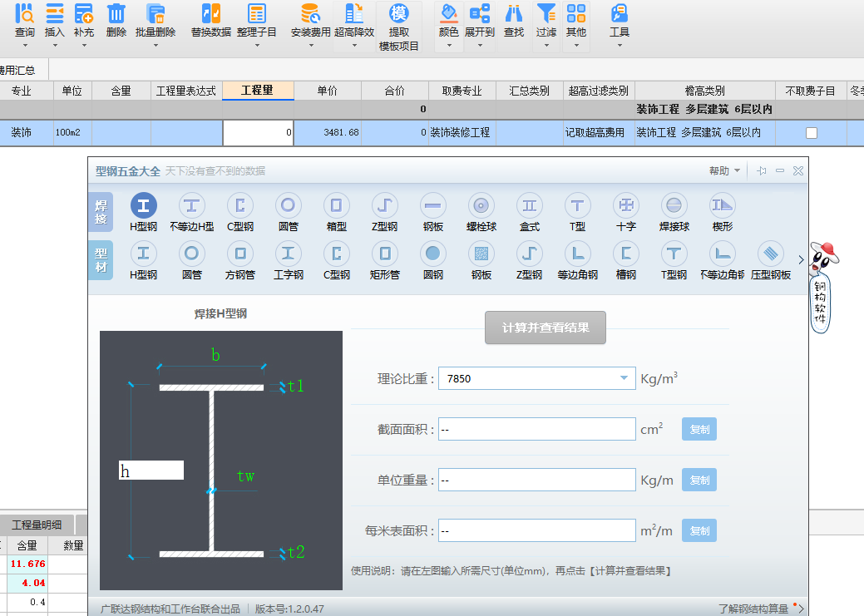The width and height of the screenshot is (864, 616).
Task: Click the 插入 toolbar icon
Action: [55, 13]
